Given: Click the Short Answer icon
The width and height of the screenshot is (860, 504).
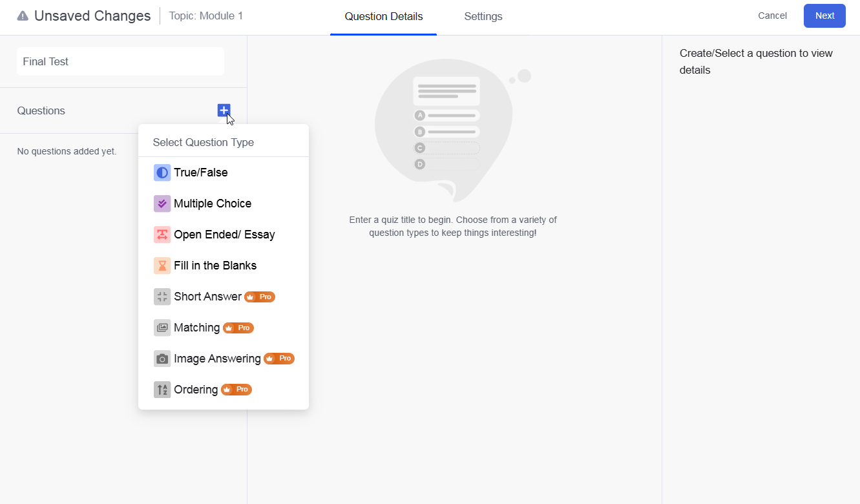Looking at the screenshot, I should coord(162,297).
